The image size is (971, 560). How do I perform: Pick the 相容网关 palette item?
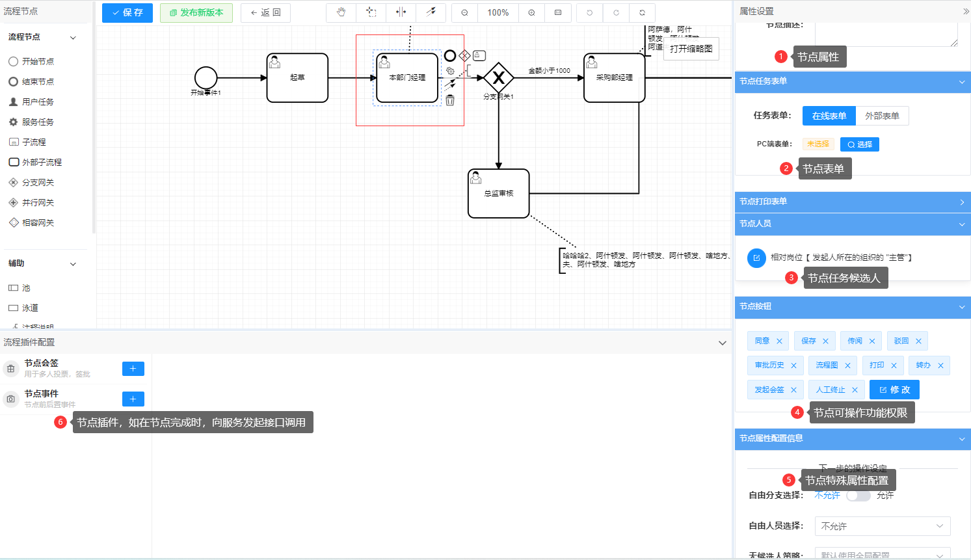(31, 222)
